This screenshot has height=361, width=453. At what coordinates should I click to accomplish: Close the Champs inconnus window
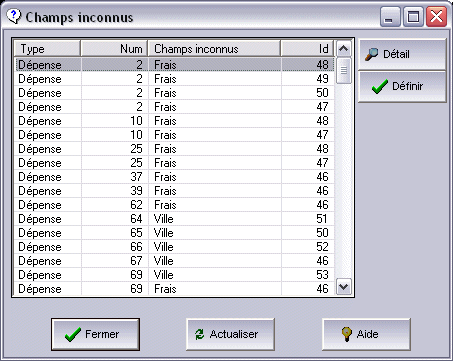[436, 16]
